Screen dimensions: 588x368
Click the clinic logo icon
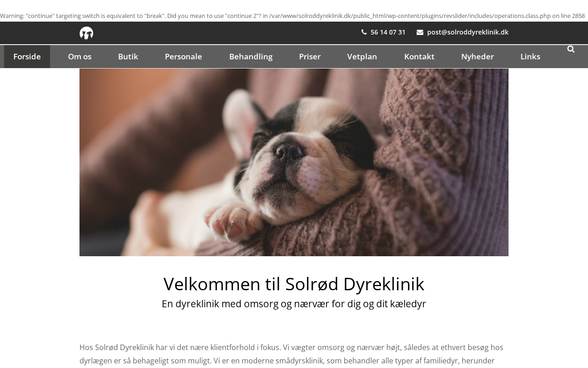click(x=86, y=33)
